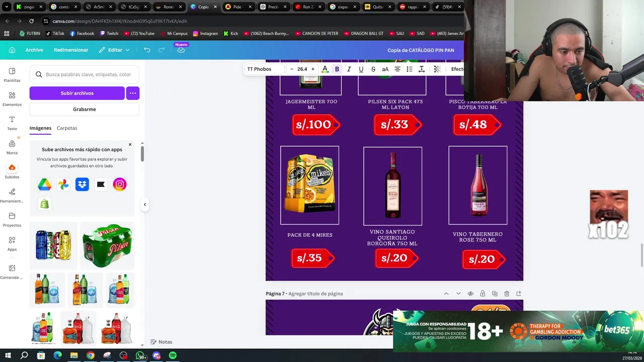The height and width of the screenshot is (362, 644).
Task: Add new page icon after page 7
Action: click(519, 294)
